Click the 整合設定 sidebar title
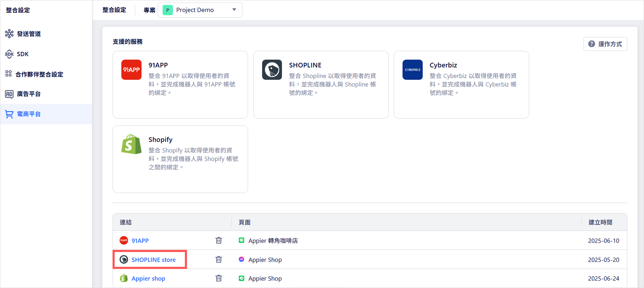This screenshot has height=288, width=644. [18, 10]
